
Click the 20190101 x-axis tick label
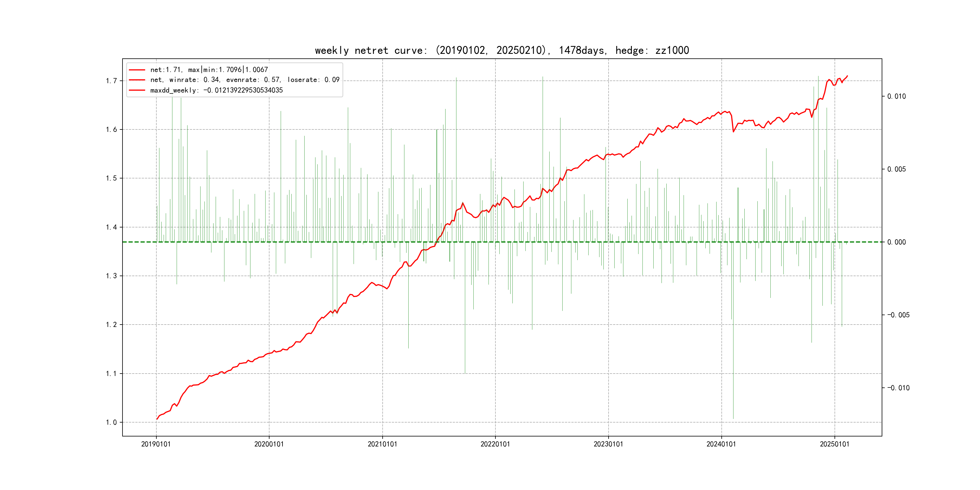[x=156, y=444]
